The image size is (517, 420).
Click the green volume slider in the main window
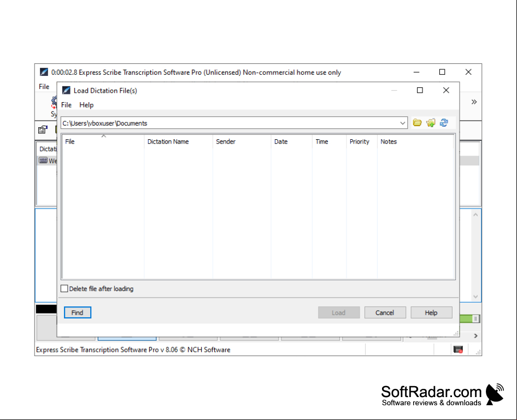470,318
